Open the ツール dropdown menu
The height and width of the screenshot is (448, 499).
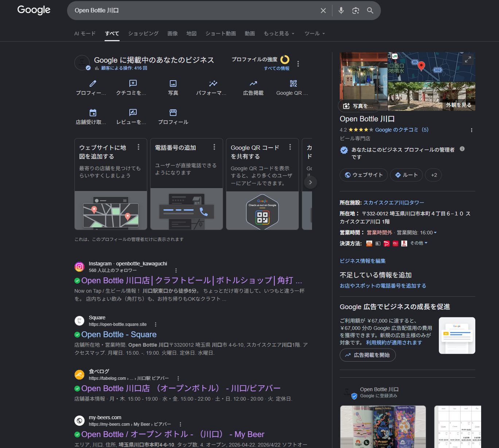coord(315,34)
